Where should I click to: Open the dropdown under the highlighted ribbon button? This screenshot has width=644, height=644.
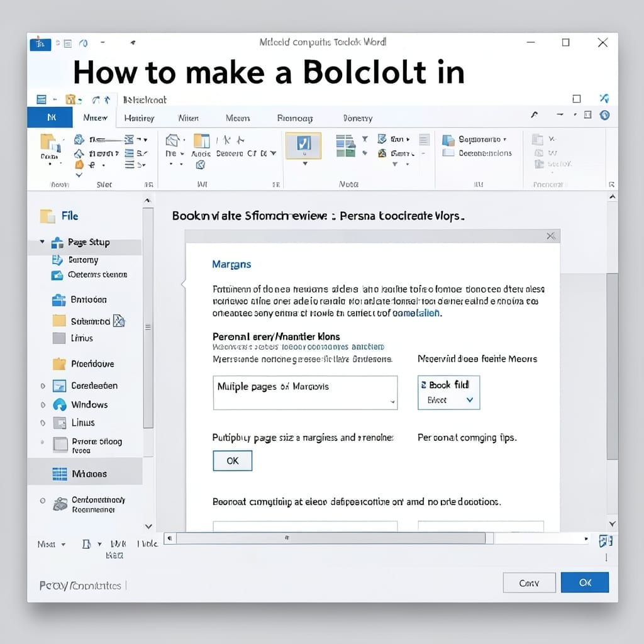(x=305, y=164)
